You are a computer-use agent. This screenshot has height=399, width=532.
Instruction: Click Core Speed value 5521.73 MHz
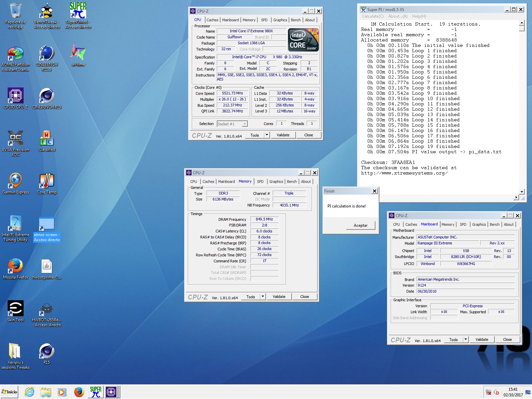232,93
